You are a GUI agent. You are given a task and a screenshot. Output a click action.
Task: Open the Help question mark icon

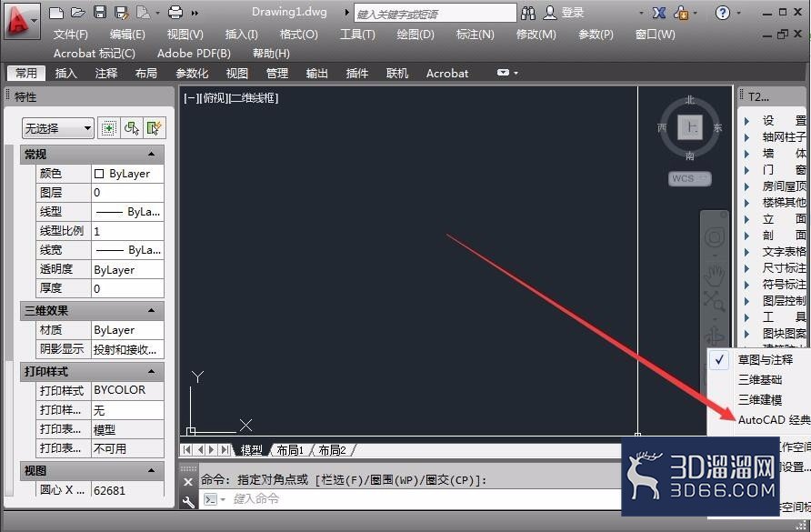[722, 13]
